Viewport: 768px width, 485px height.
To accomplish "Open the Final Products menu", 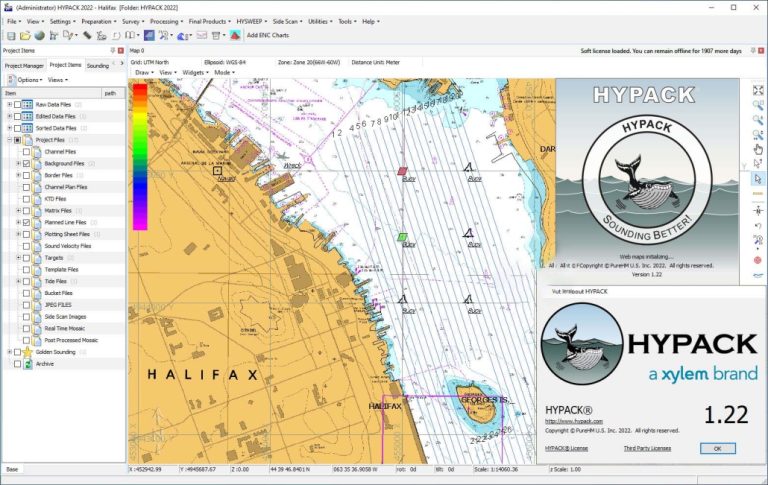I will pos(209,22).
